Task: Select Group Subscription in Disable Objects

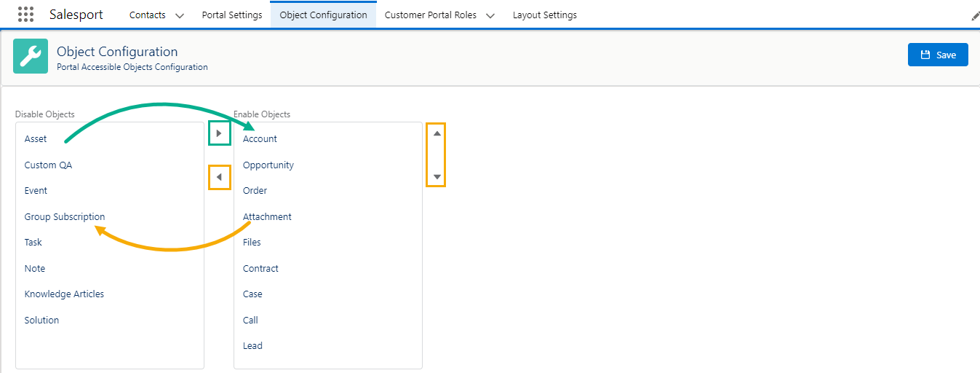Action: (65, 217)
